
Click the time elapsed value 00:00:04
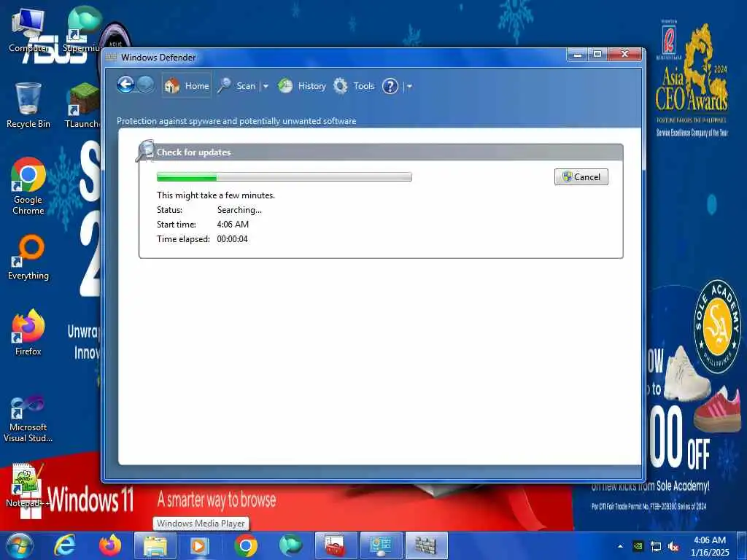coord(233,239)
